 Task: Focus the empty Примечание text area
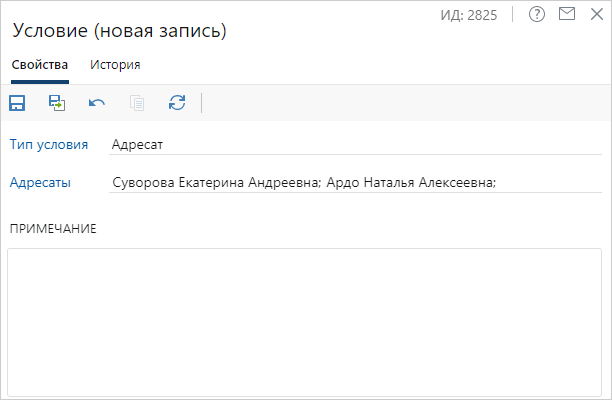coord(306,320)
